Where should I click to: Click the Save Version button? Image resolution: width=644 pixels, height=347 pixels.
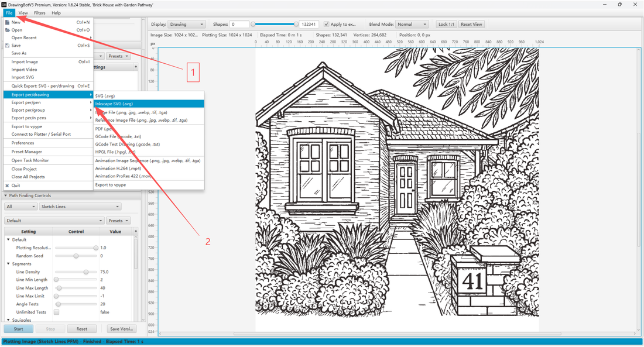(x=121, y=328)
